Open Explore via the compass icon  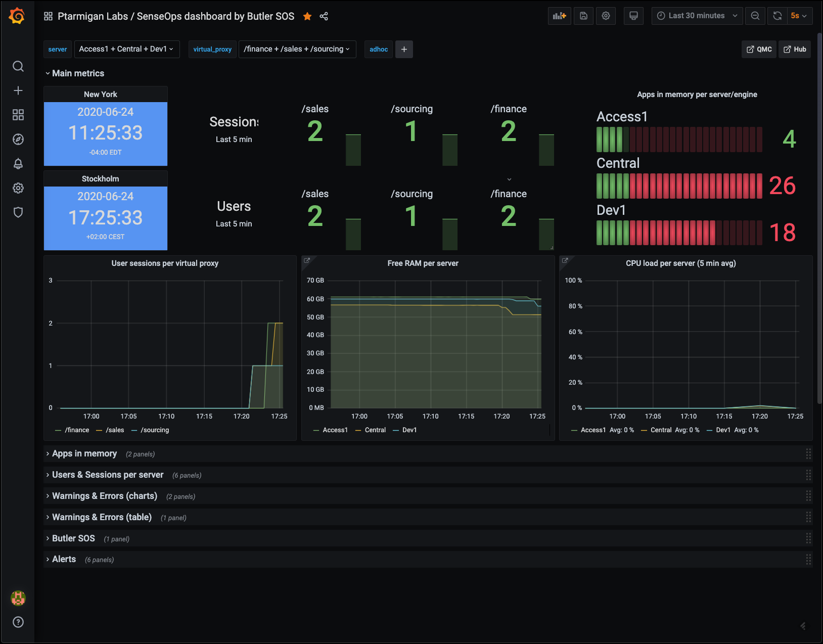point(18,139)
